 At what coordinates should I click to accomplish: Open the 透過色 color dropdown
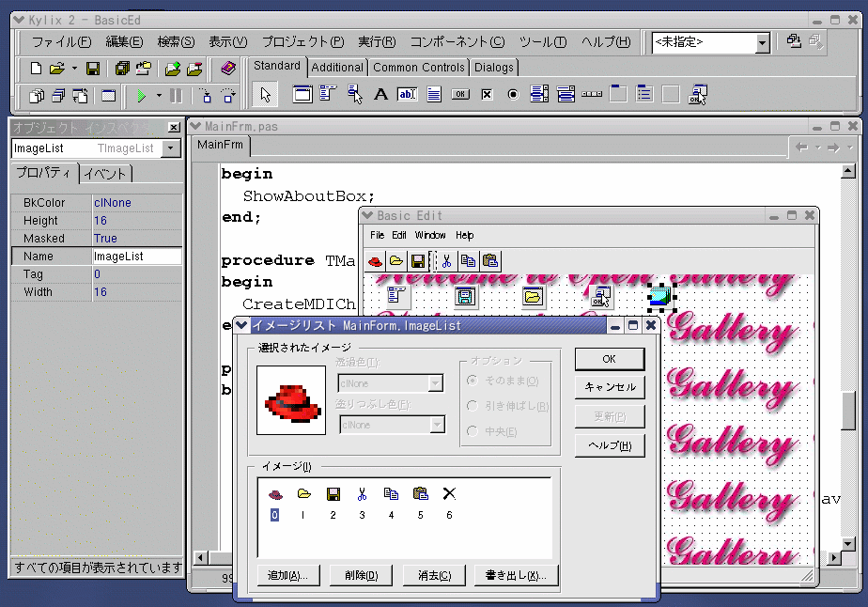[x=436, y=383]
